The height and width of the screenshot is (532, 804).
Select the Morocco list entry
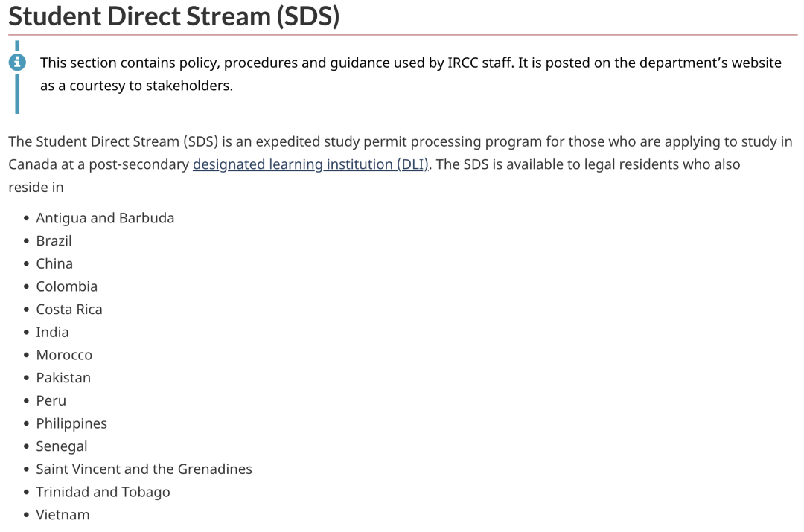64,355
